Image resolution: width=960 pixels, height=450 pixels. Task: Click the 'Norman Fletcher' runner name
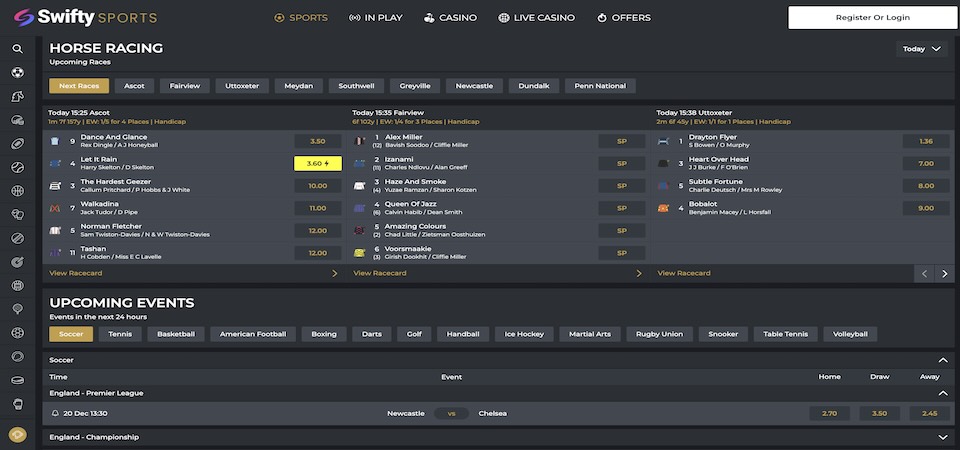111,227
